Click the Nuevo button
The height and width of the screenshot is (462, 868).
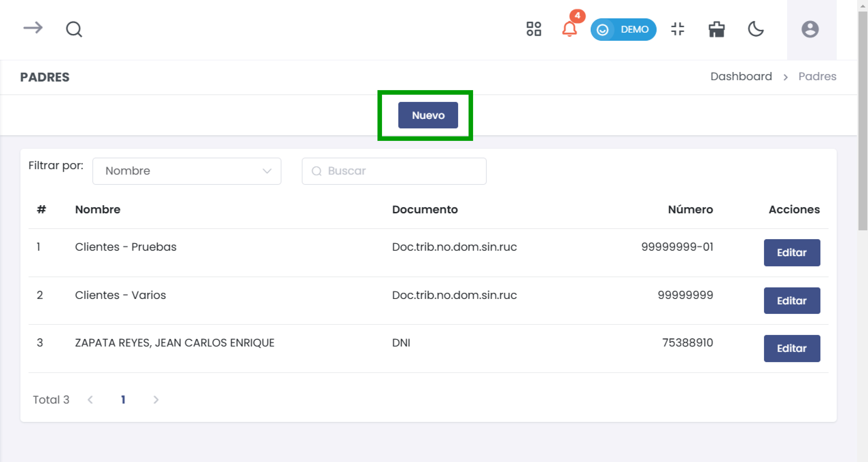coord(428,115)
